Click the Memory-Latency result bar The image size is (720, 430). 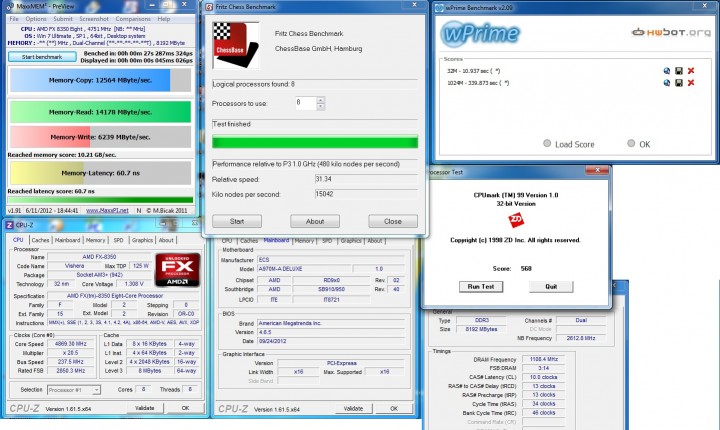tap(101, 173)
